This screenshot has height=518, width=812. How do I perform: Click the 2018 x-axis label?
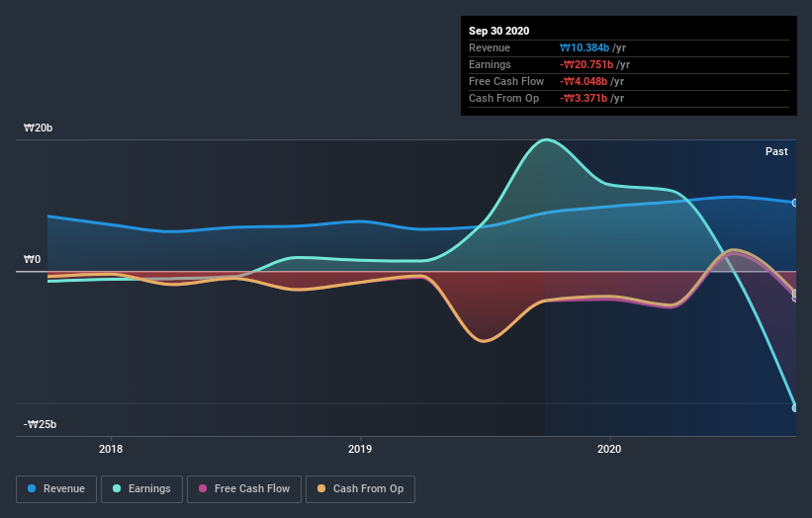click(111, 449)
